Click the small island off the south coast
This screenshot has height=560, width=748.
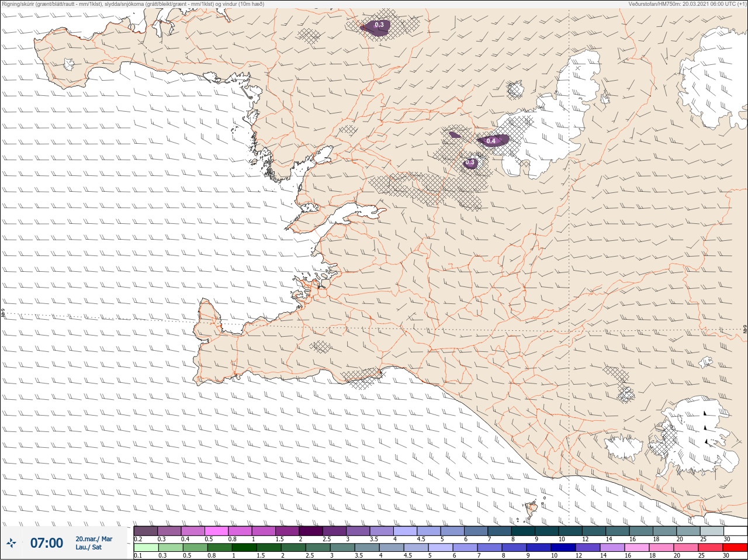(532, 510)
